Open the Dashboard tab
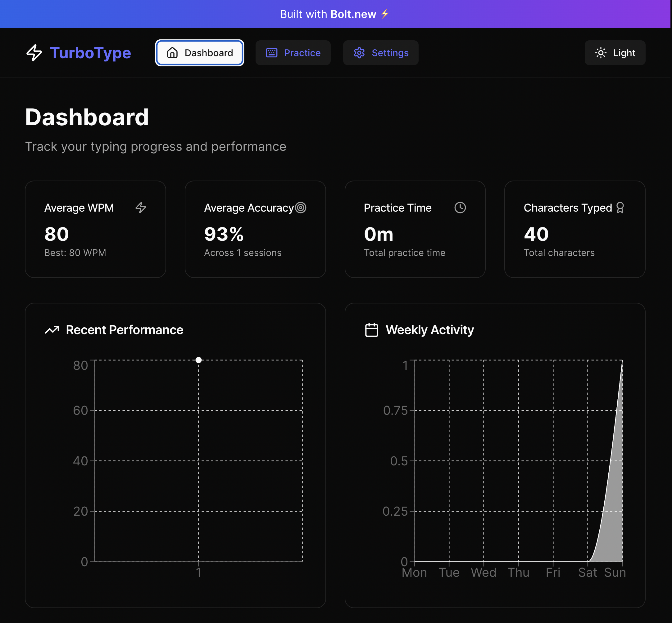This screenshot has height=623, width=672. 199,53
